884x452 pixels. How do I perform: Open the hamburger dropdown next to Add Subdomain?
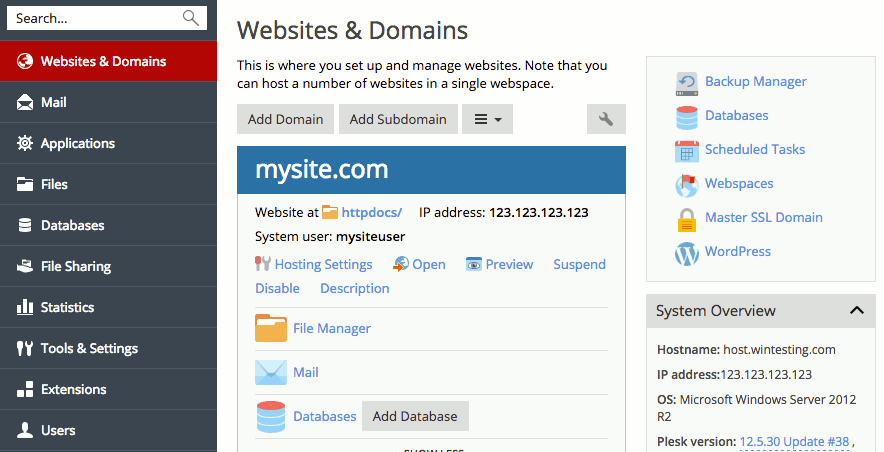pos(487,119)
